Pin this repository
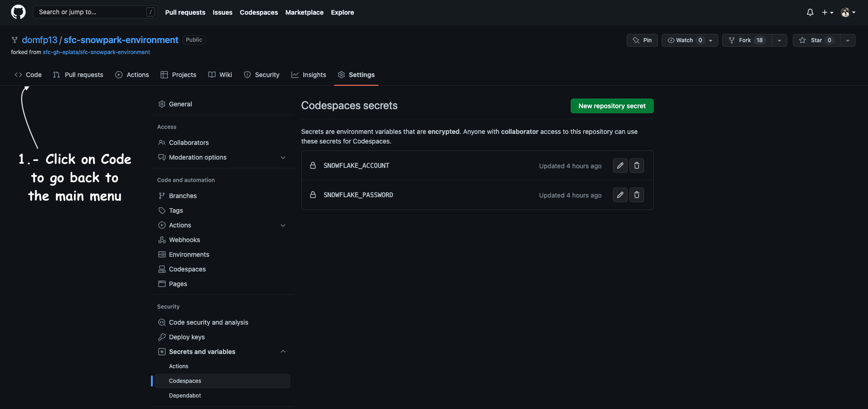 point(642,40)
